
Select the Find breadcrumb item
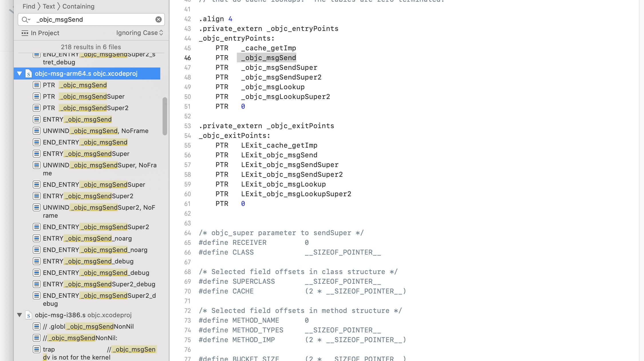coord(29,6)
